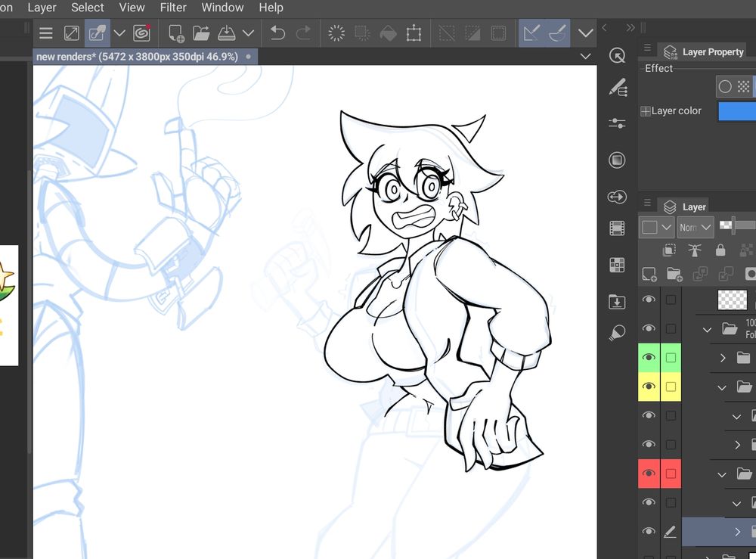Viewport: 756px width, 559px height.
Task: Expand the command bar overflow chevron
Action: [x=585, y=33]
